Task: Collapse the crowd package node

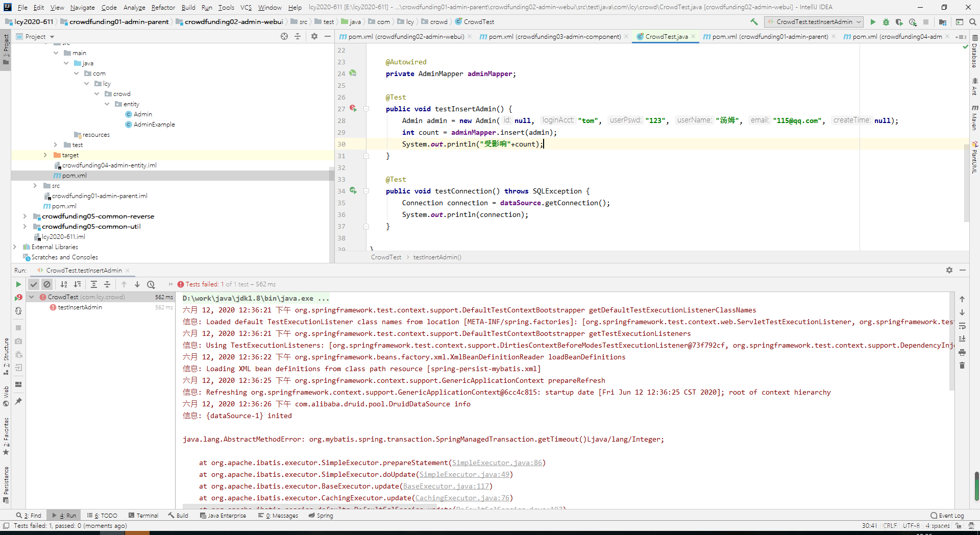Action: click(x=96, y=94)
